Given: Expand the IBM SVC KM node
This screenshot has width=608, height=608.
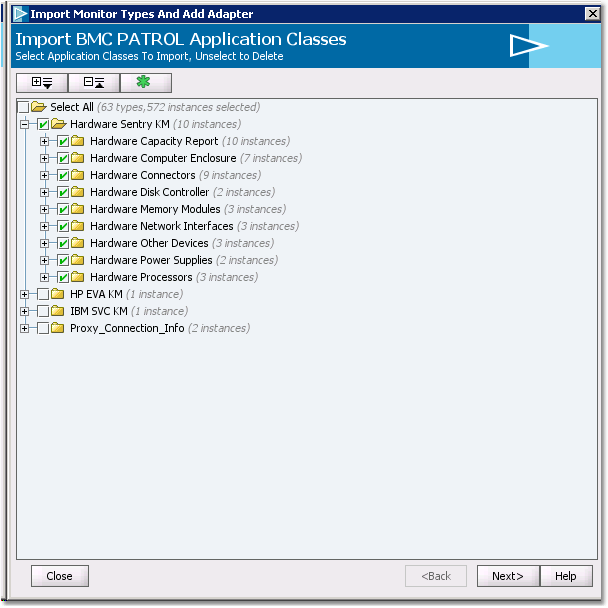Looking at the screenshot, I should click(x=25, y=312).
